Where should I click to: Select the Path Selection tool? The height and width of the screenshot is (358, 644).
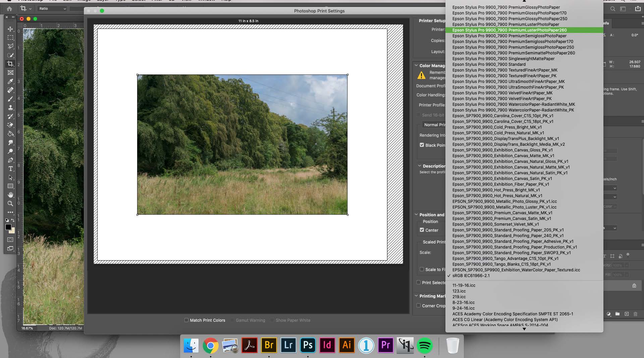(10, 177)
